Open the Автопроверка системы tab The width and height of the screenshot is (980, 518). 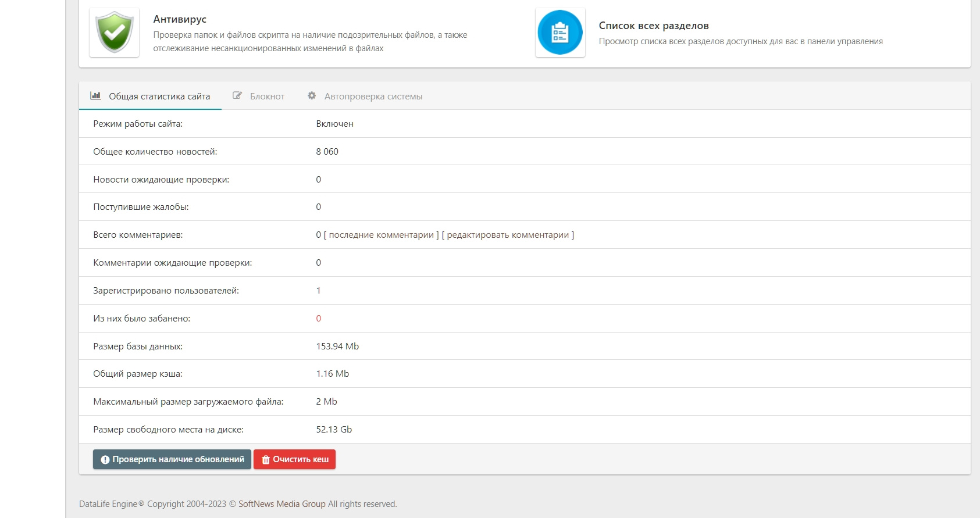click(365, 96)
